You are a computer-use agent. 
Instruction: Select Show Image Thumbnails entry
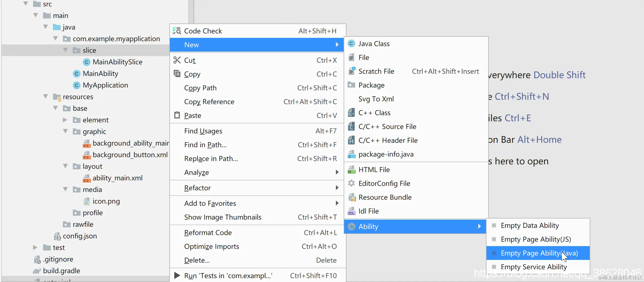pos(257,217)
